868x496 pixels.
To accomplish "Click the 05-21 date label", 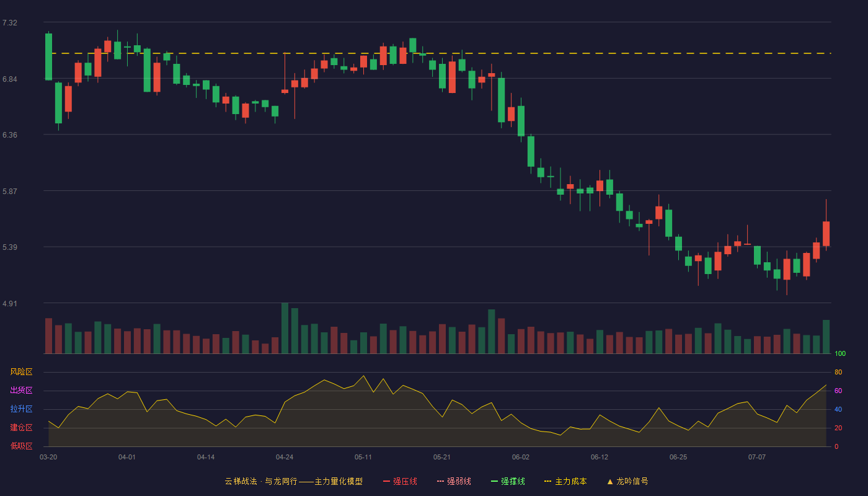I will (x=442, y=457).
